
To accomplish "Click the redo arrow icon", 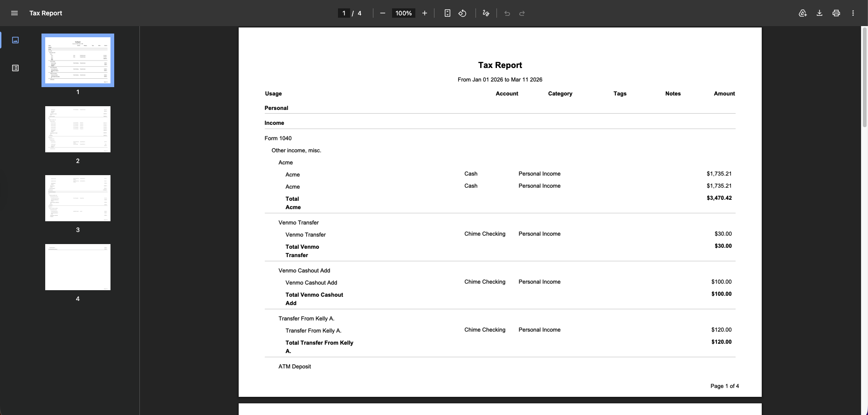I will click(522, 13).
